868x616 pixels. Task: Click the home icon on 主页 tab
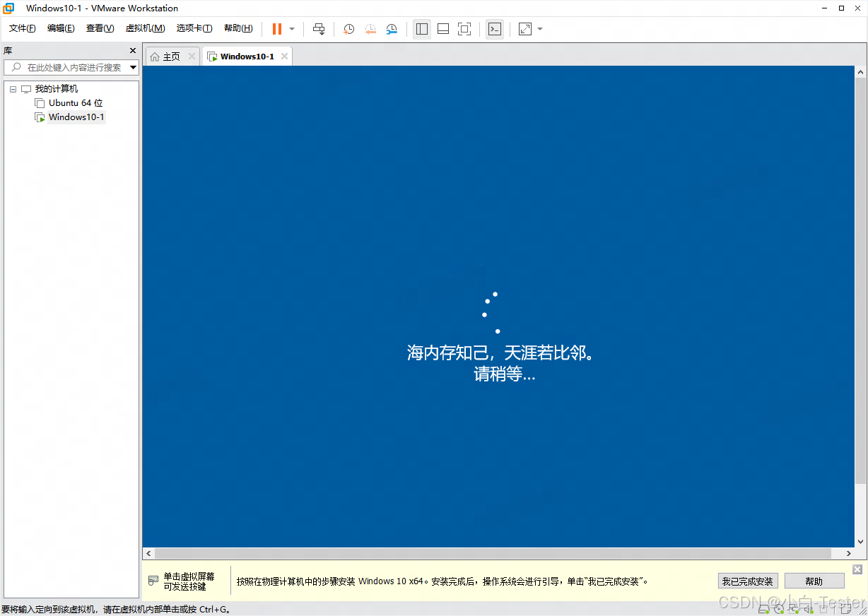(155, 57)
